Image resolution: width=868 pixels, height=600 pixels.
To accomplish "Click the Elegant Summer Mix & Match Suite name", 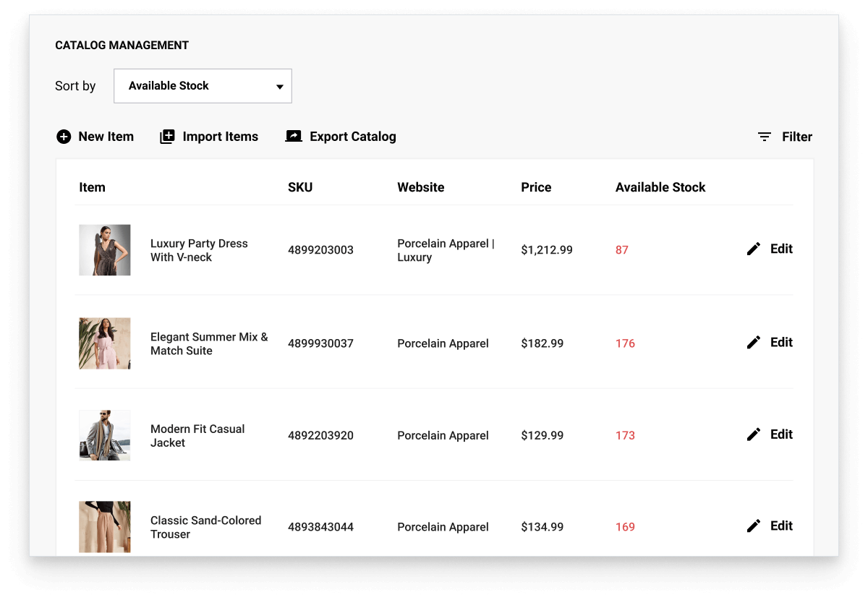I will (x=208, y=343).
